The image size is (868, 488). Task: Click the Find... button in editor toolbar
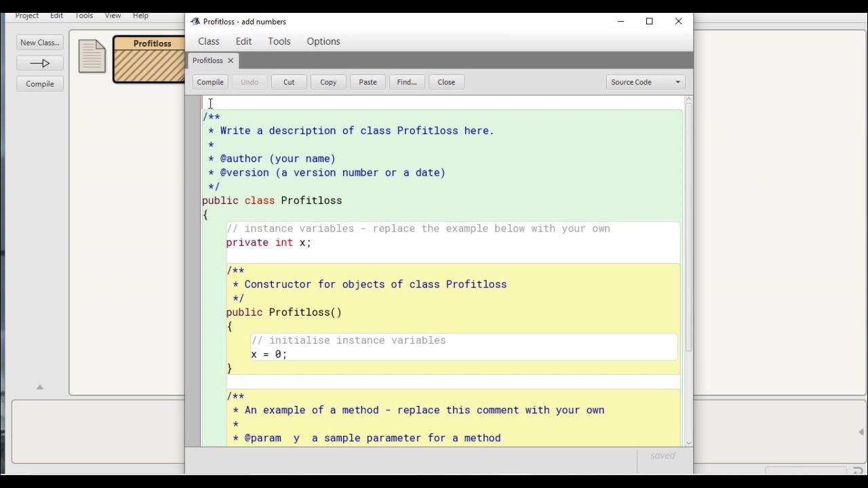click(407, 82)
